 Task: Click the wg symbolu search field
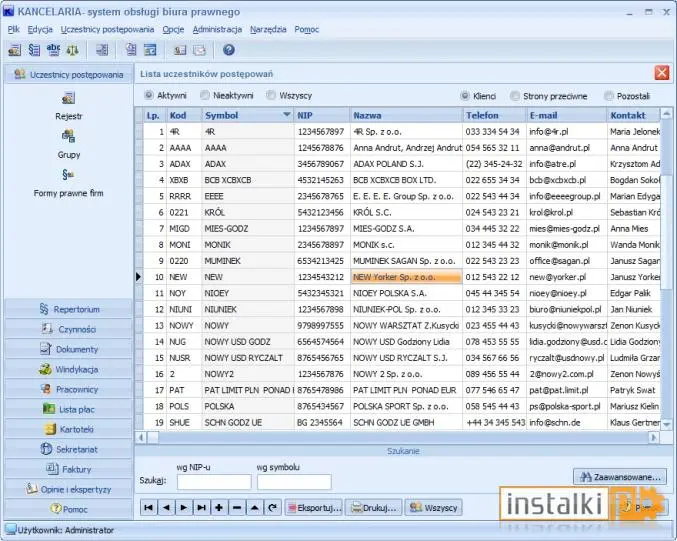pos(294,482)
